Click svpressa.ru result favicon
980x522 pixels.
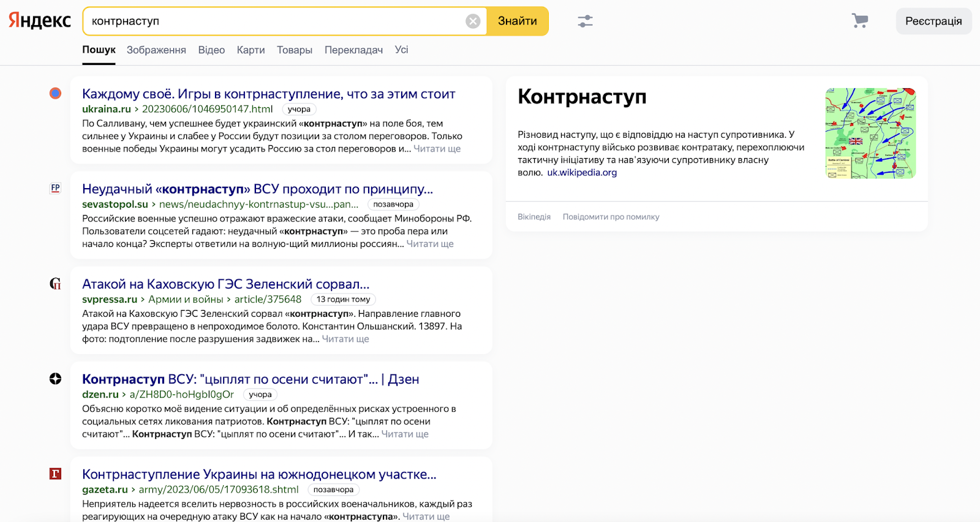[56, 284]
